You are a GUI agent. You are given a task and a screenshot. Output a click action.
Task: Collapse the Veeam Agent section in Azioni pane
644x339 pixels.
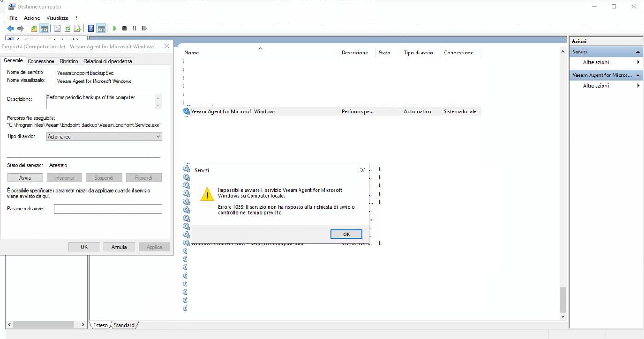pos(638,75)
